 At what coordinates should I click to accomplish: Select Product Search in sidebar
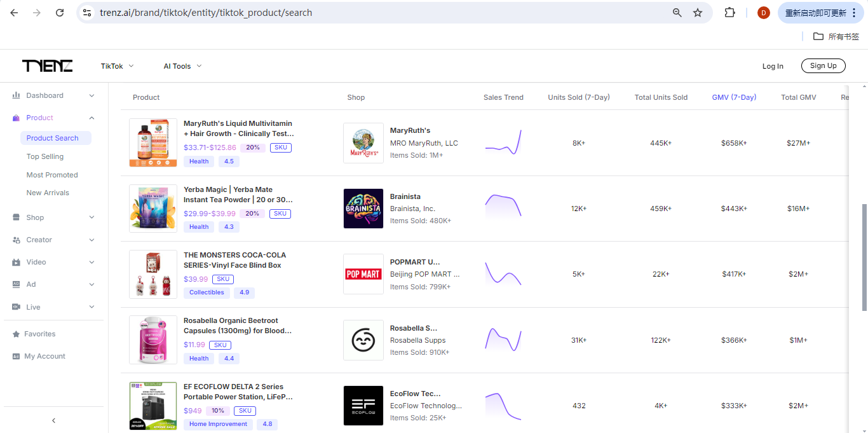(x=55, y=138)
